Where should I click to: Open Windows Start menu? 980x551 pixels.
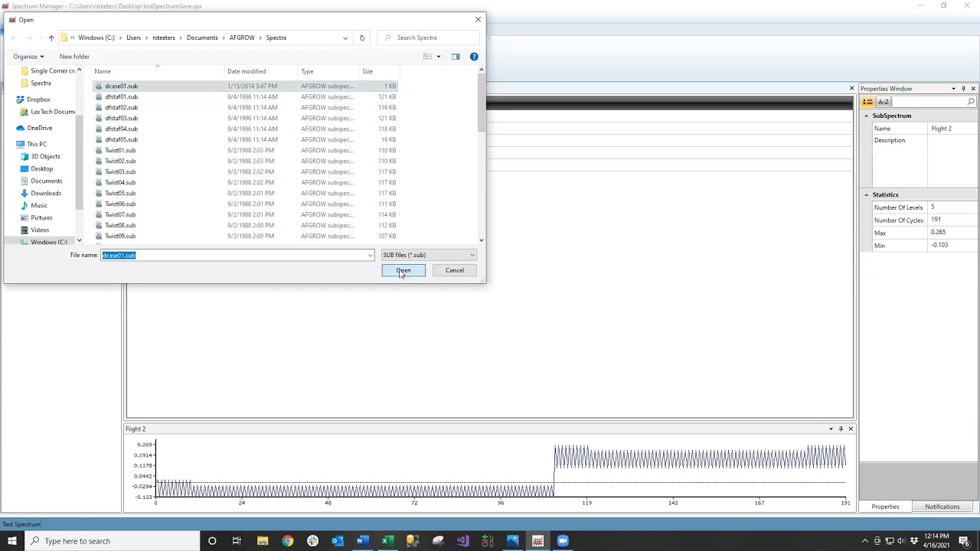12,541
